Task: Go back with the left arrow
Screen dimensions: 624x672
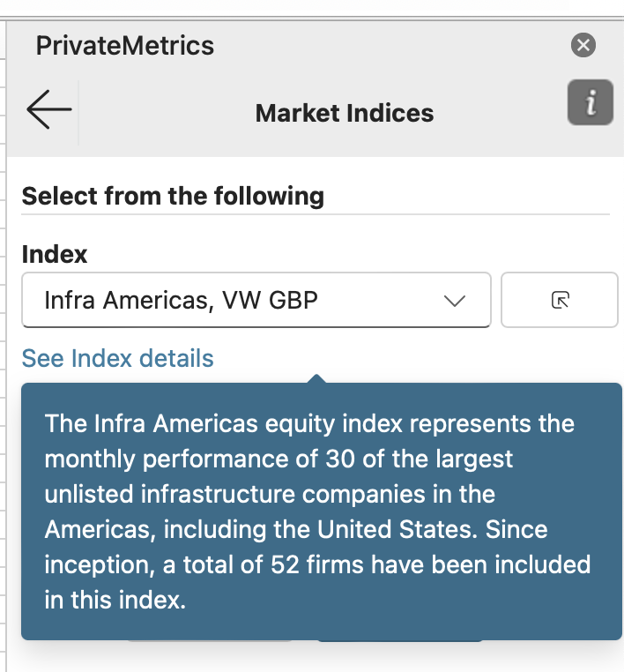Action: [48, 111]
